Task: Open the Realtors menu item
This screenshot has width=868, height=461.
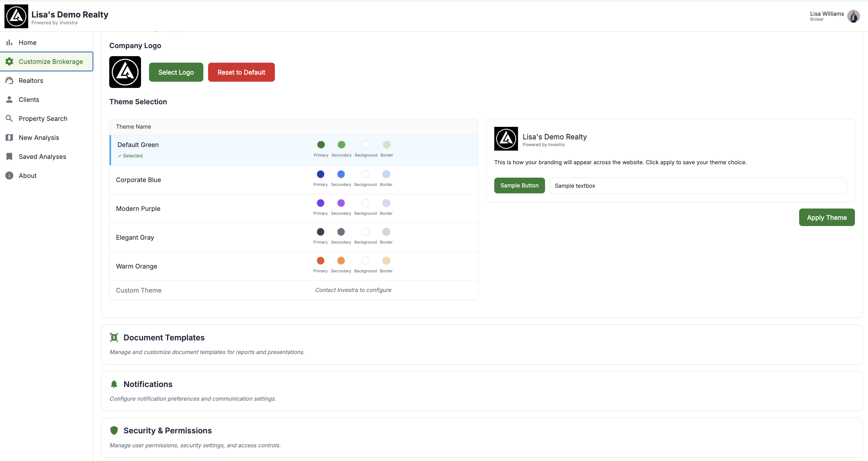Action: [x=31, y=80]
